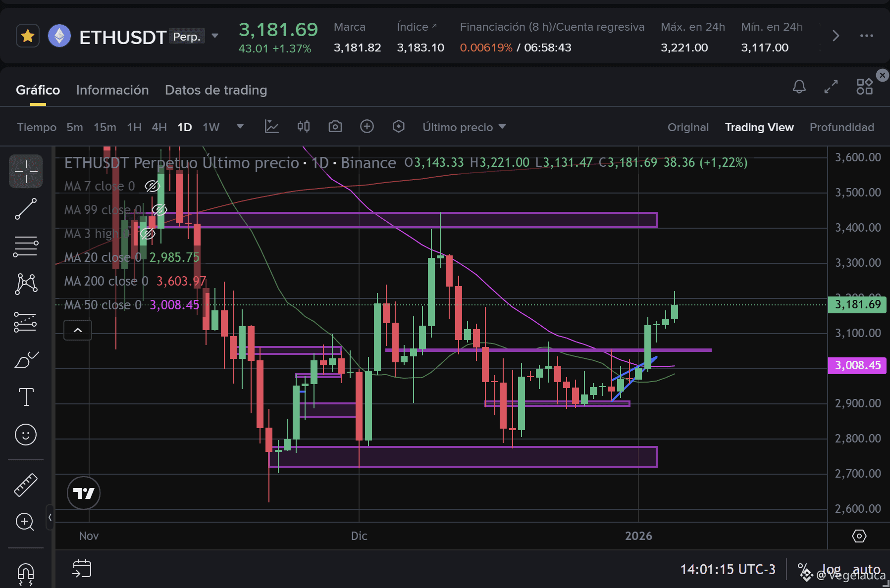
Task: Select the forecasting and measurement tool
Action: pyautogui.click(x=26, y=322)
